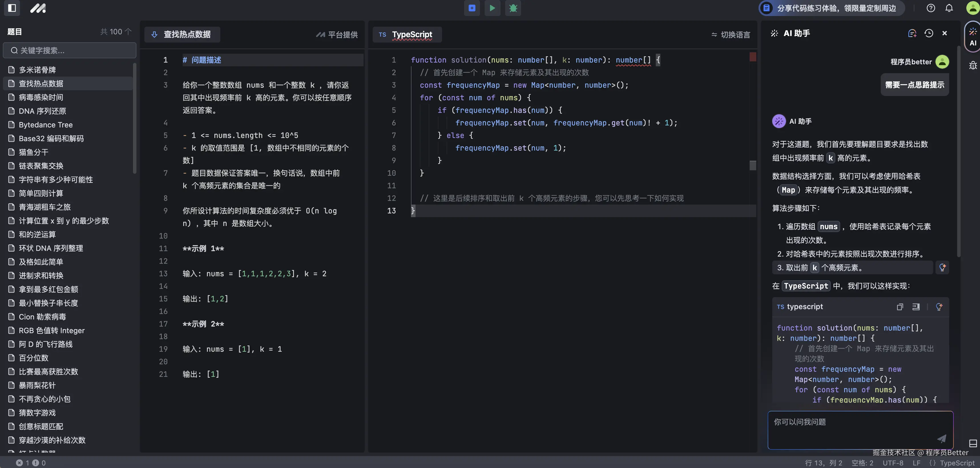Click the 关键字搜索 search field
The image size is (980, 468).
[x=69, y=50]
